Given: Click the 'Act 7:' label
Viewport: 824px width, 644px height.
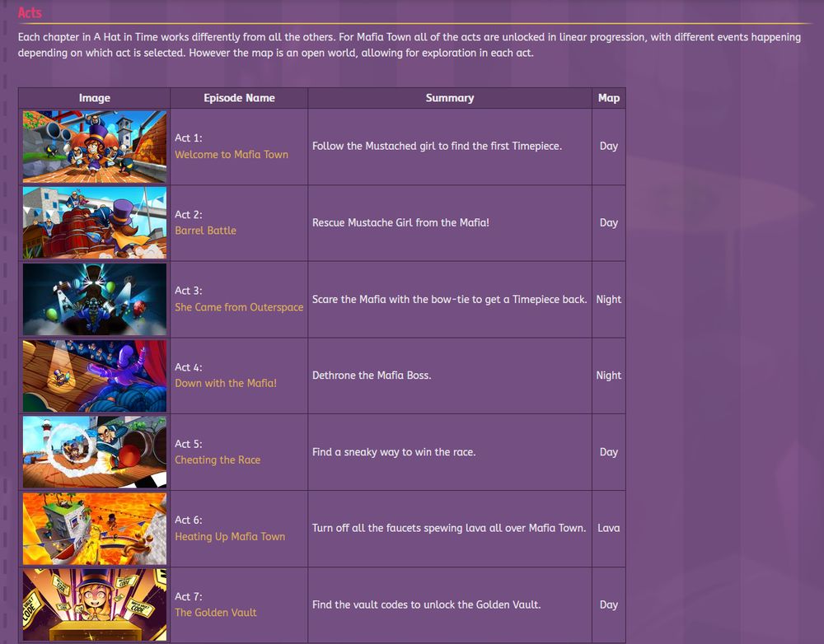Looking at the screenshot, I should coord(189,597).
